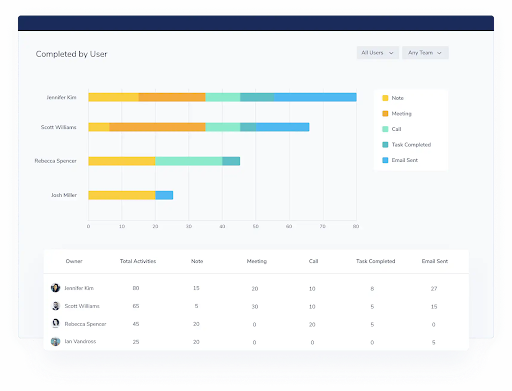The image size is (512, 391).
Task: Sort by Note column header
Action: tap(197, 261)
